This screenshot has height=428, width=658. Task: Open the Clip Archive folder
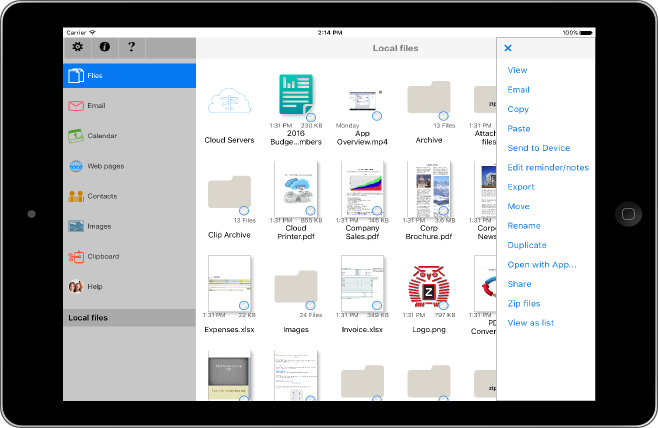230,192
